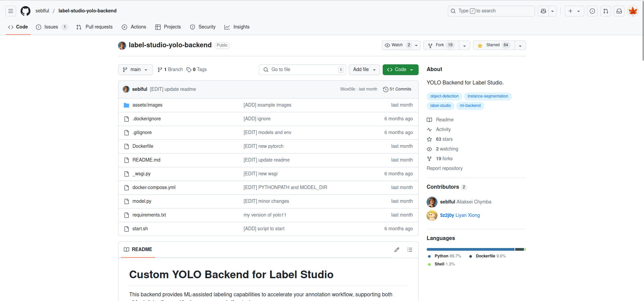Click the object-detection topic tag
This screenshot has height=301, width=644.
coord(444,97)
